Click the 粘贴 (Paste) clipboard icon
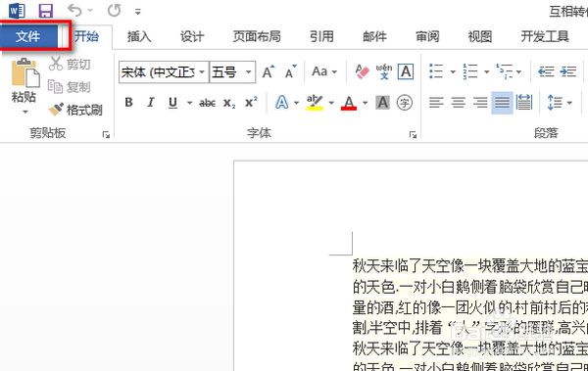 (25, 72)
